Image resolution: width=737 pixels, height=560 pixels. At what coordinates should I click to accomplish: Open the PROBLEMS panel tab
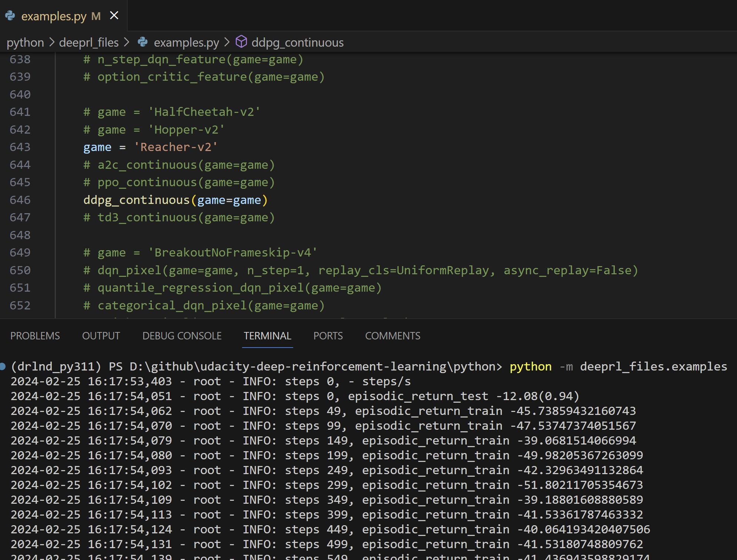pos(35,336)
